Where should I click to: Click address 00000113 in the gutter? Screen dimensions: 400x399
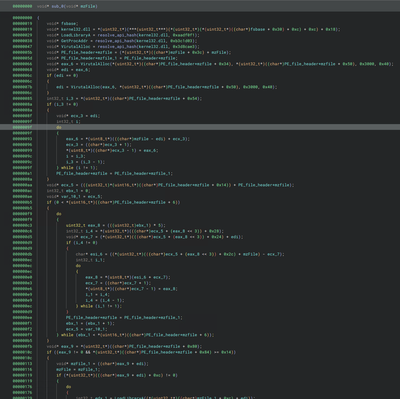(22, 364)
